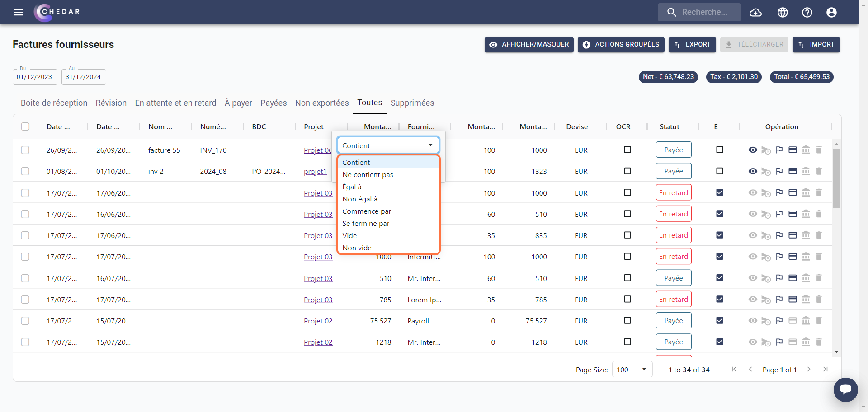The height and width of the screenshot is (412, 868).
Task: Open the Page Size 100 dropdown
Action: [x=632, y=370]
